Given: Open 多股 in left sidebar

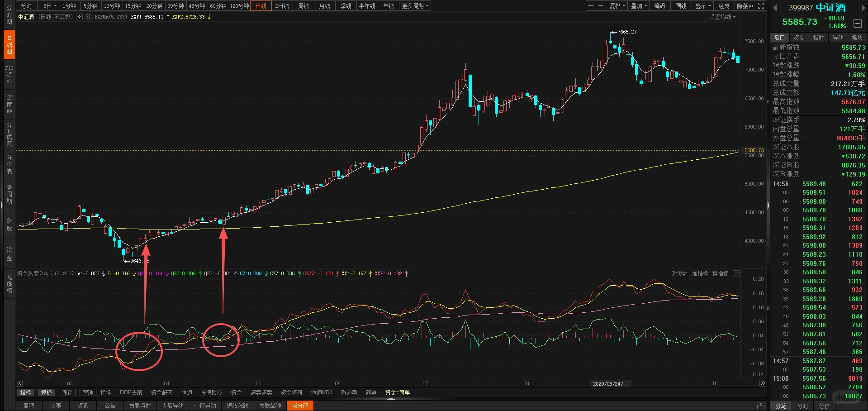Looking at the screenshot, I should click(x=9, y=224).
